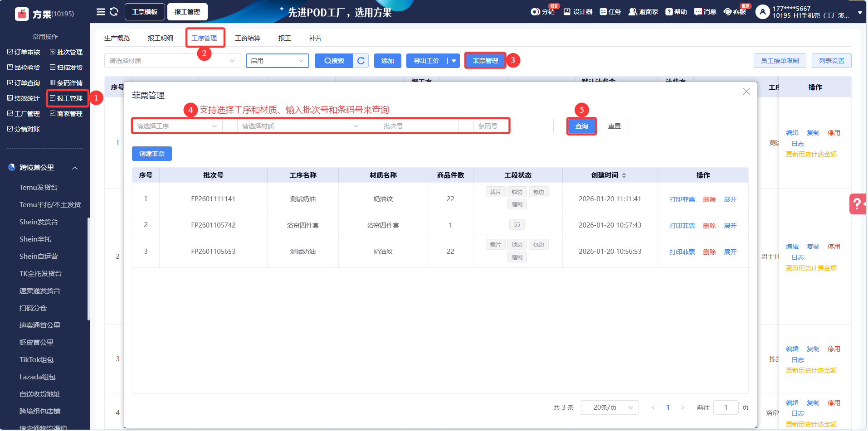
Task: Open the 请选择工序 dropdown
Action: 177,126
